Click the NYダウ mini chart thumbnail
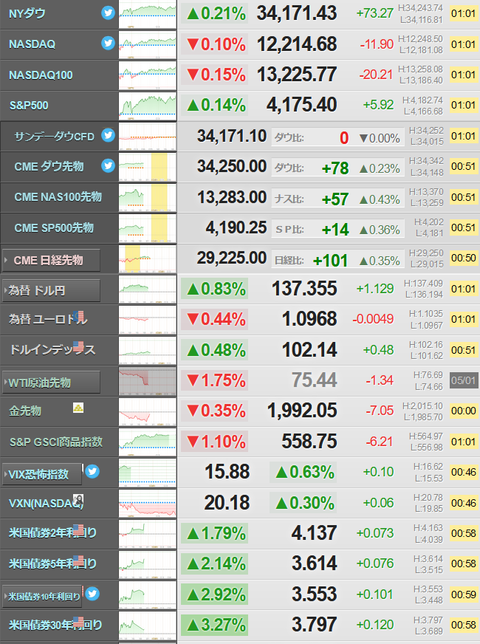Screen dimensions: 480x644 147,14
